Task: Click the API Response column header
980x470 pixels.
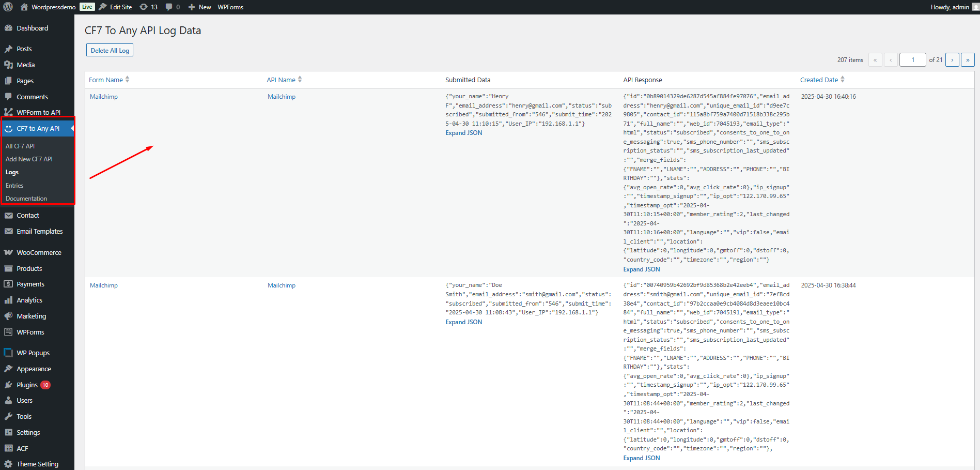Action: [x=643, y=80]
